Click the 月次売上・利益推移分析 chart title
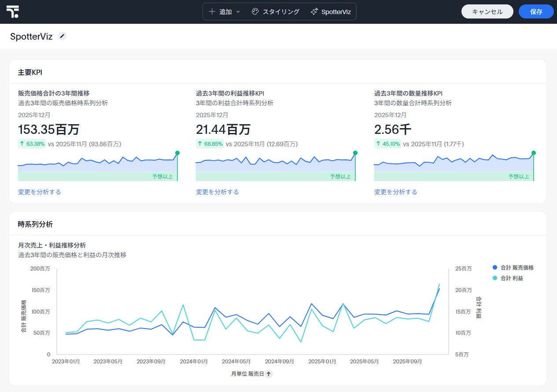 pos(52,245)
